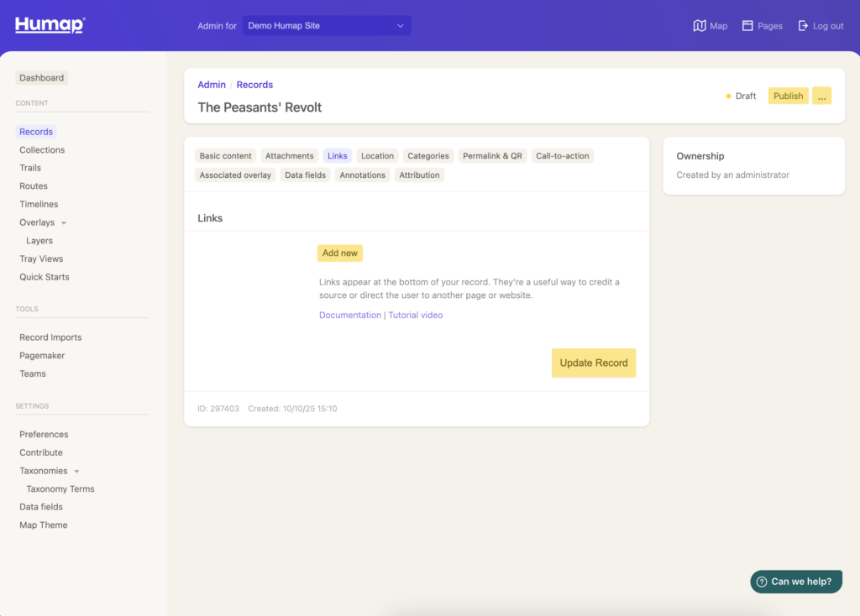Open the Location tab
This screenshot has height=616, width=860.
click(377, 156)
